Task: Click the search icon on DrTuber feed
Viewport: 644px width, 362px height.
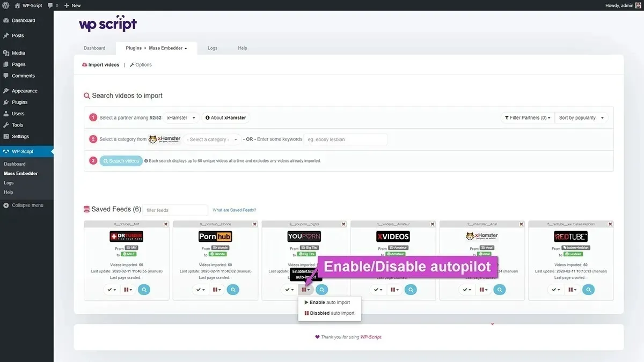Action: tap(144, 290)
